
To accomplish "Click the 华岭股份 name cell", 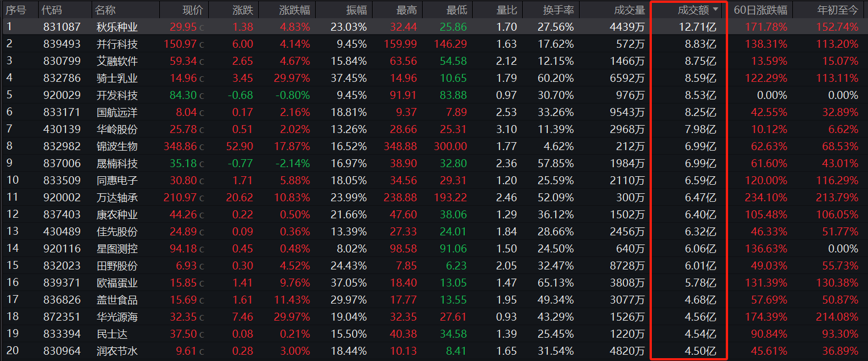I will [x=117, y=129].
